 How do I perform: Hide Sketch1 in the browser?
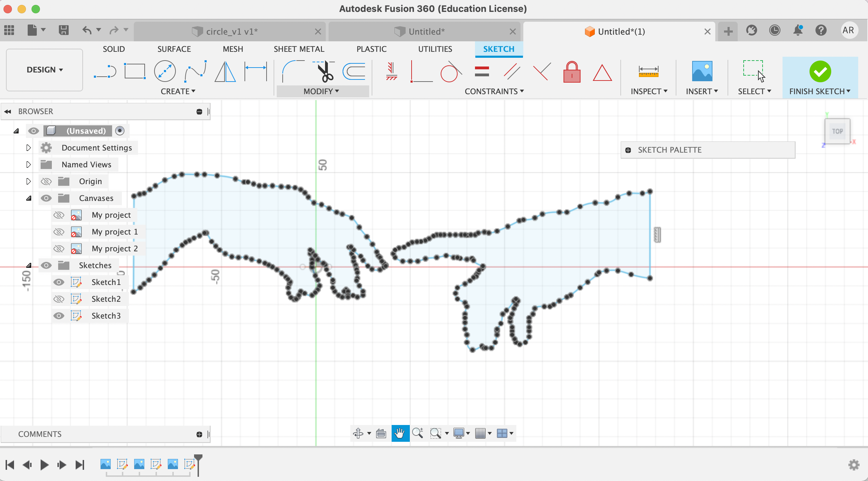click(x=59, y=282)
